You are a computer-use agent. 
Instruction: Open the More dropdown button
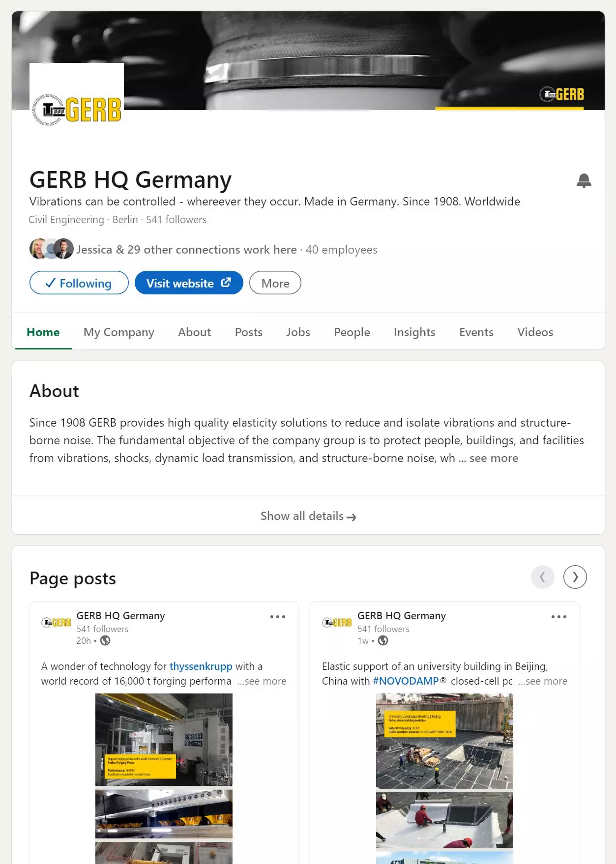click(x=275, y=283)
